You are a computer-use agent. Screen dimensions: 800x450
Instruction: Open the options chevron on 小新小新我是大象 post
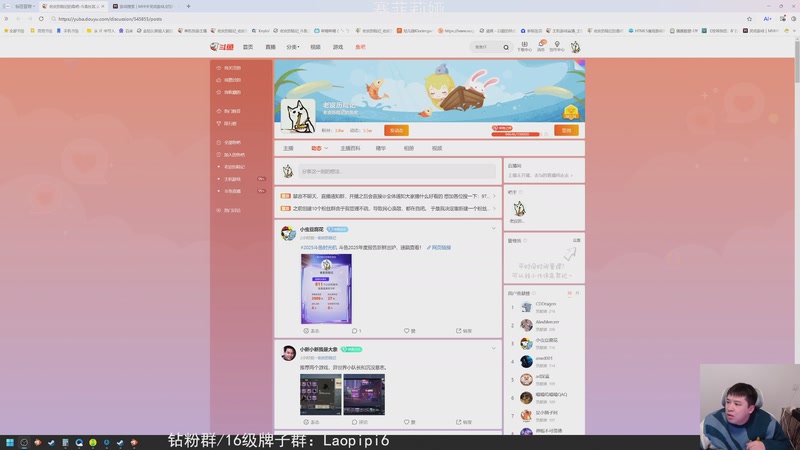pos(493,348)
